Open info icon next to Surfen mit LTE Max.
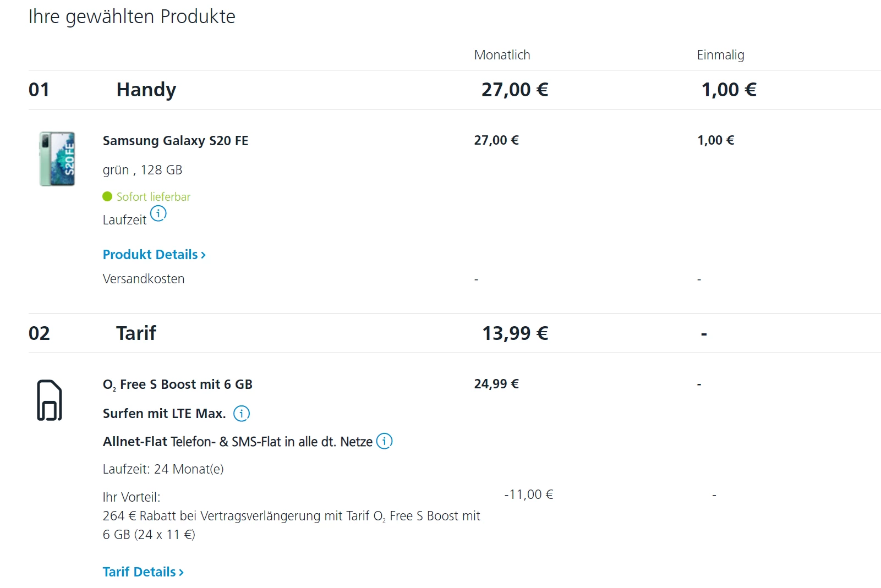Screen dimensions: 881x588 click(x=242, y=413)
